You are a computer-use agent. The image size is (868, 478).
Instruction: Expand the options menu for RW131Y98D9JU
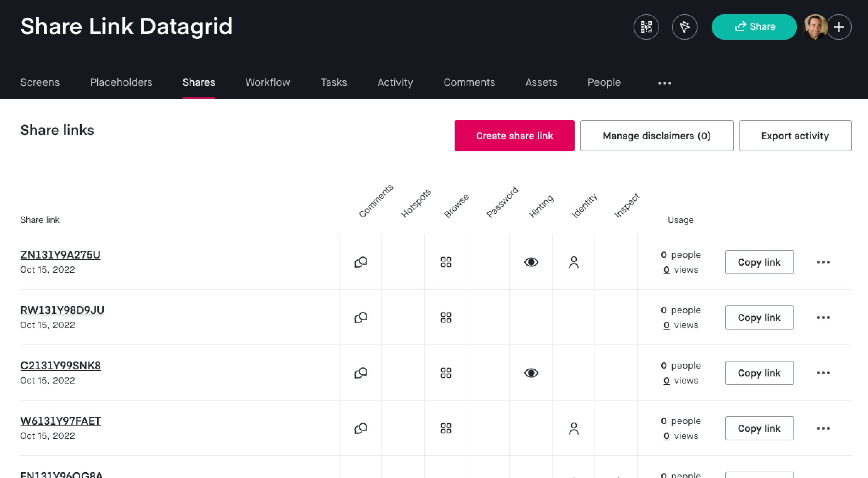pos(823,317)
